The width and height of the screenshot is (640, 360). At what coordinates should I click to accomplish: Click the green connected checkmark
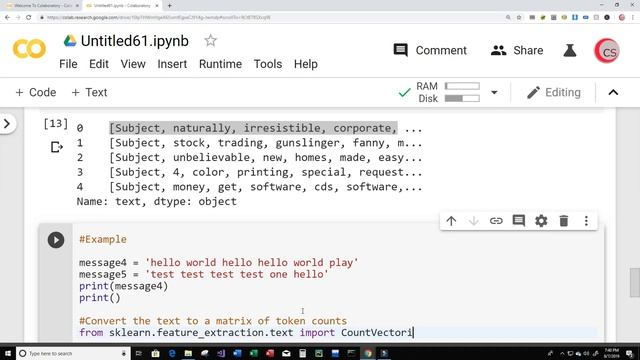pyautogui.click(x=404, y=92)
